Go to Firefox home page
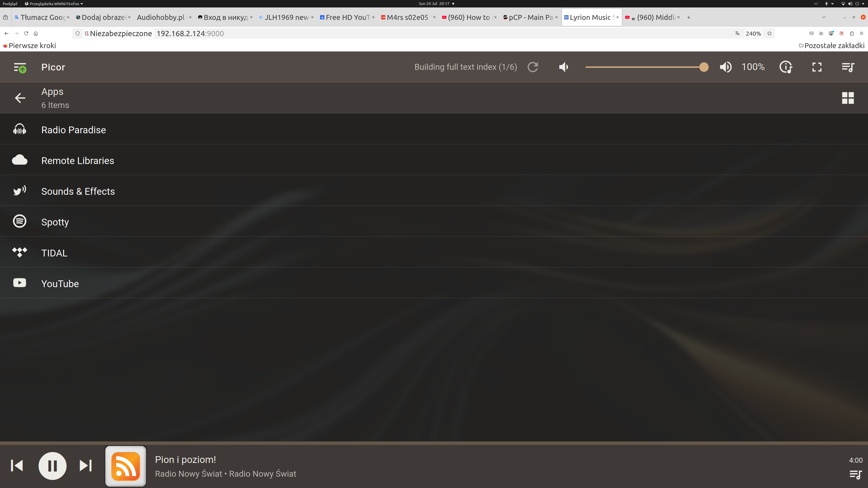 click(36, 33)
